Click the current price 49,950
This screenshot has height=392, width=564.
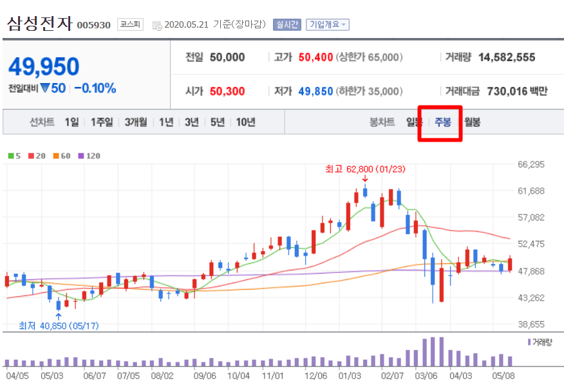coord(44,67)
